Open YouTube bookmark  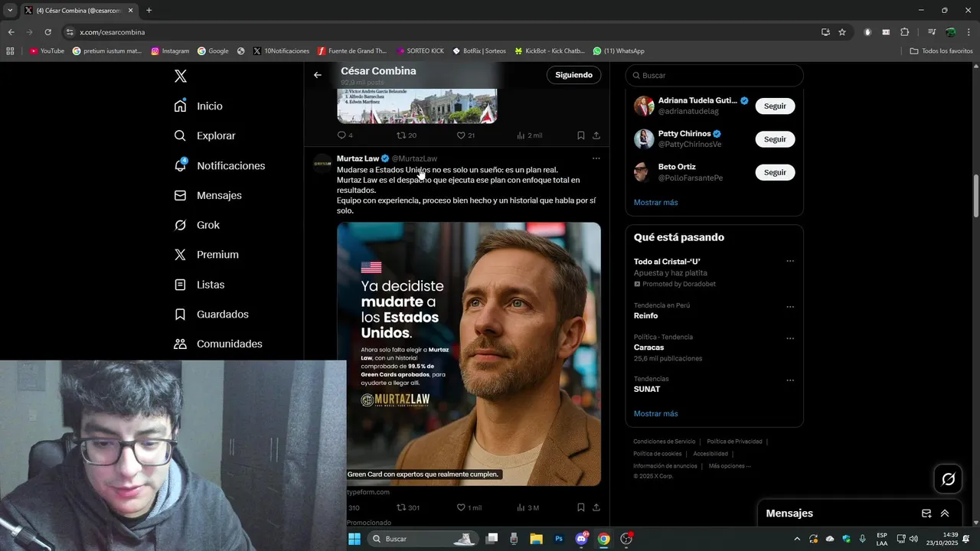47,51
